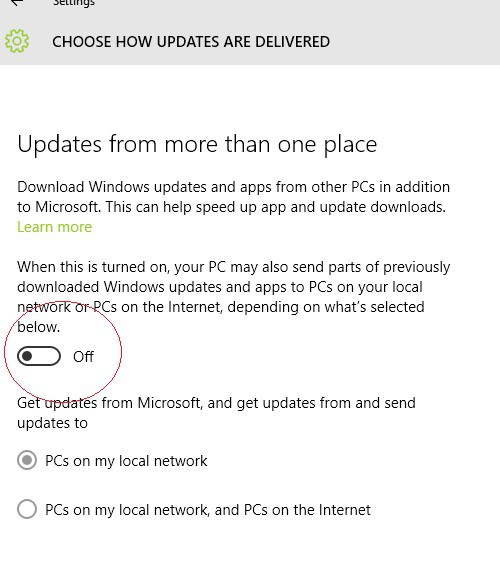Click the Off label beside the toggle
500x584 pixels.
coord(83,356)
